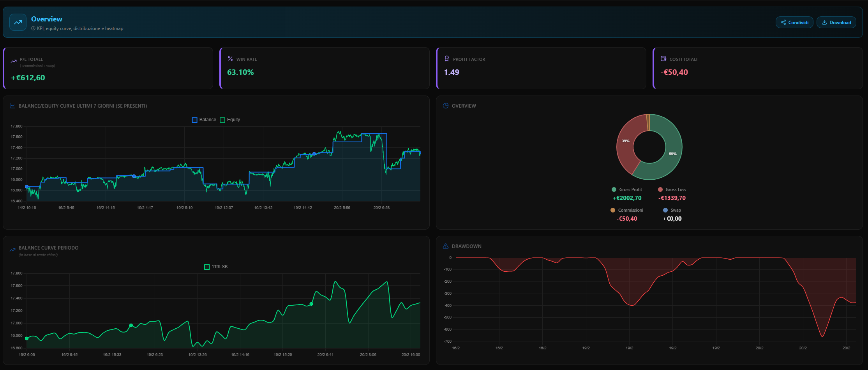Toggle the Equity series legend
868x370 pixels.
(x=230, y=120)
